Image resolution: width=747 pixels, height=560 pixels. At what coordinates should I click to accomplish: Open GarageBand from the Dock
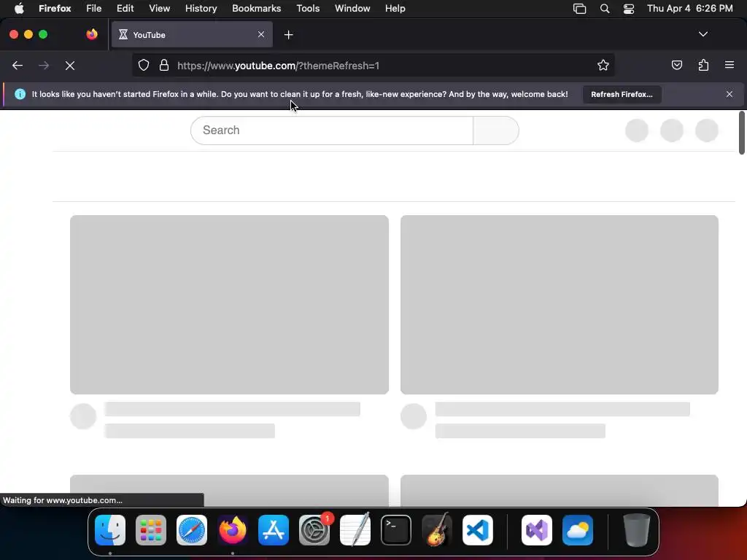point(437,530)
